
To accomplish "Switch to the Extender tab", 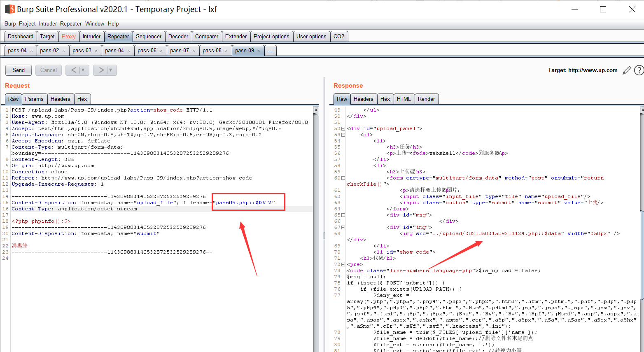I will point(236,36).
